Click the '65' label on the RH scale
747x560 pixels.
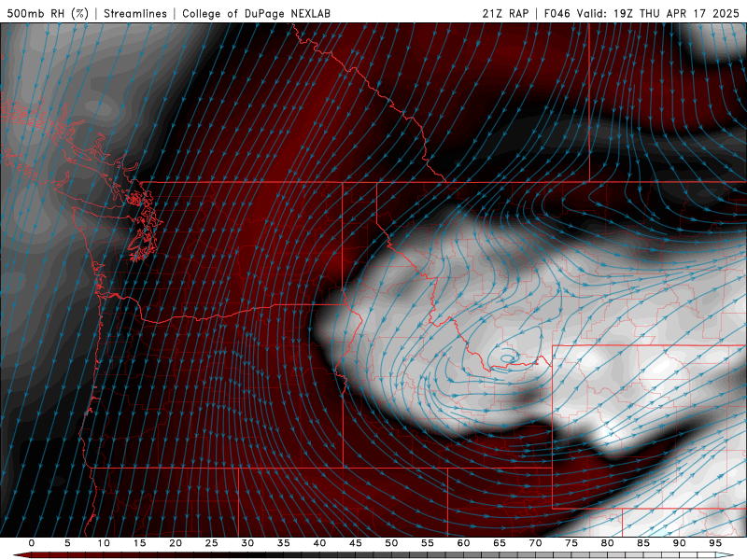coord(500,543)
